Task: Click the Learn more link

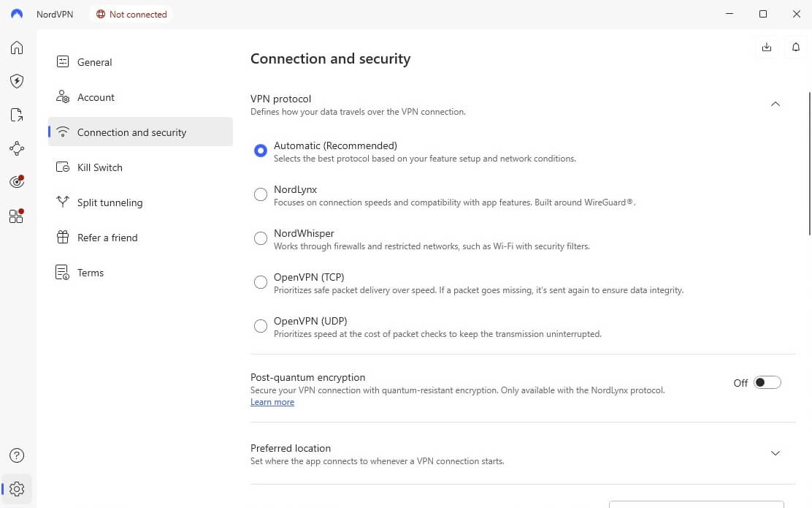Action: tap(272, 402)
